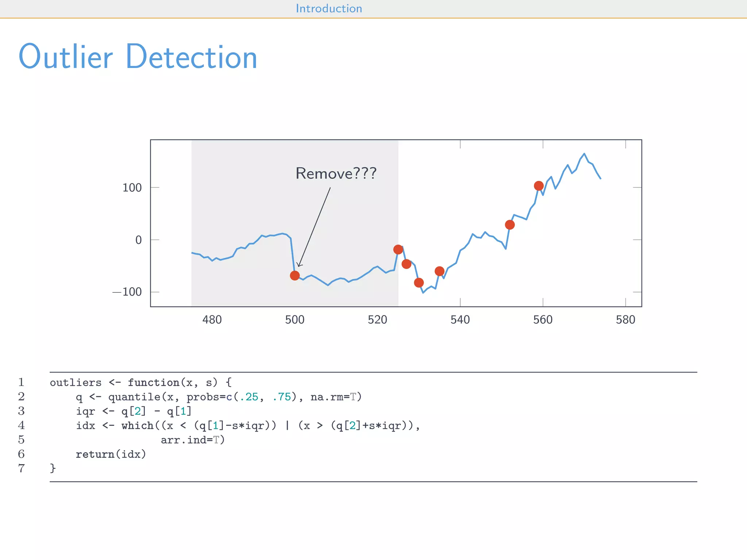Click the red outlier dot at x = 552
Screen dimensions: 747x560
click(x=510, y=225)
